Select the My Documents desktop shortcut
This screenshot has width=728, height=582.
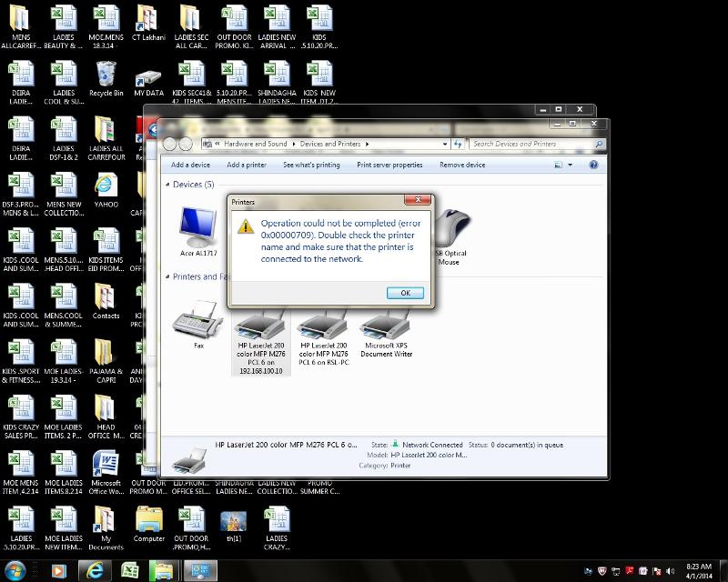click(106, 528)
